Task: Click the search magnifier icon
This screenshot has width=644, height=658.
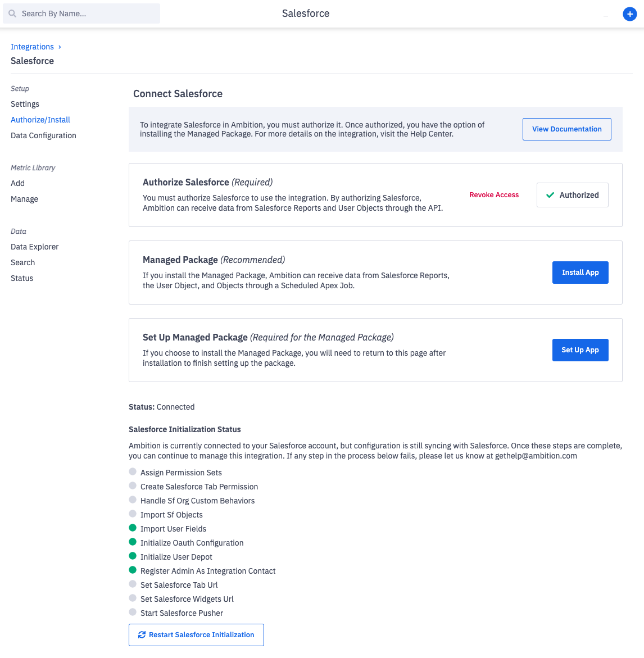Action: coord(12,13)
